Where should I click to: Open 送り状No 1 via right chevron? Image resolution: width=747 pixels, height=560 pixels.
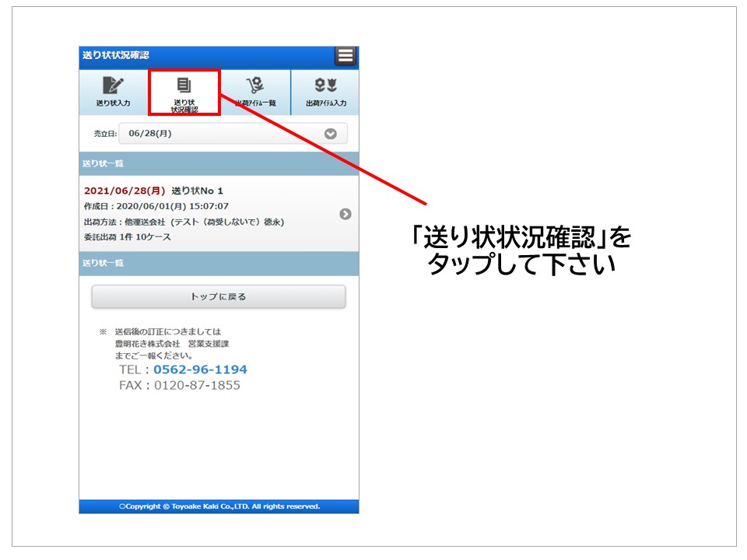point(345,214)
